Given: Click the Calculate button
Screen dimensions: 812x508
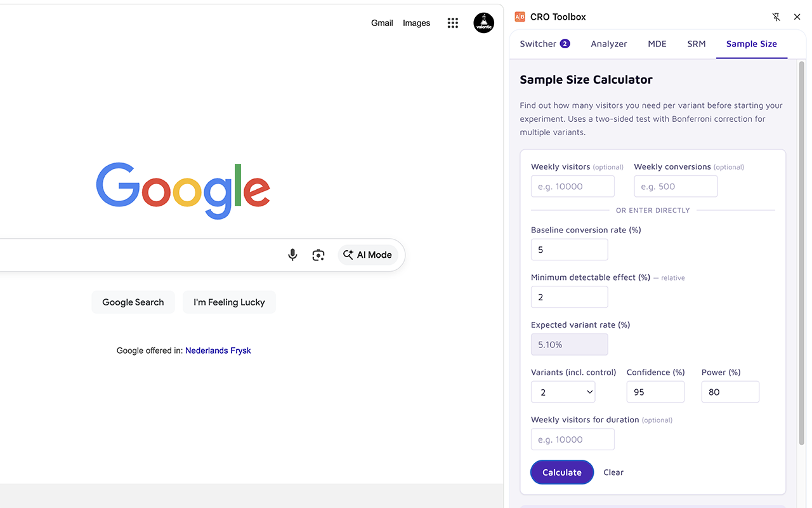Looking at the screenshot, I should tap(562, 472).
